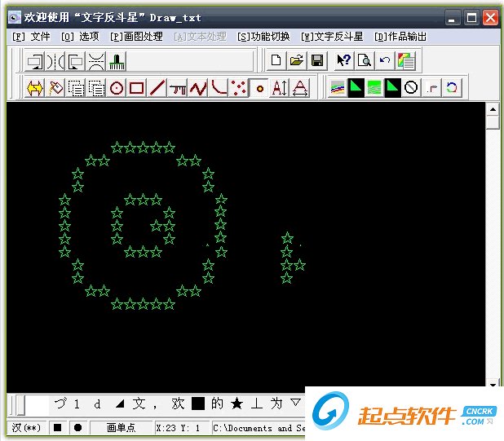Click the text height A with vertical arrow icon
This screenshot has height=441, width=504.
coord(280,88)
